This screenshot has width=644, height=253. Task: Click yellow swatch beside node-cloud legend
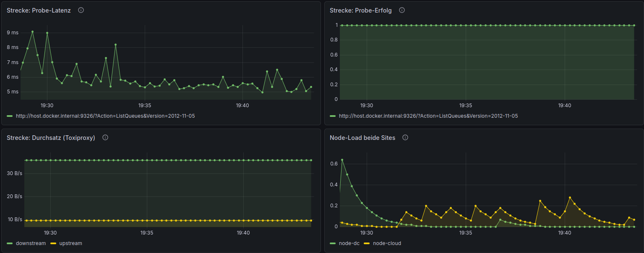point(367,243)
